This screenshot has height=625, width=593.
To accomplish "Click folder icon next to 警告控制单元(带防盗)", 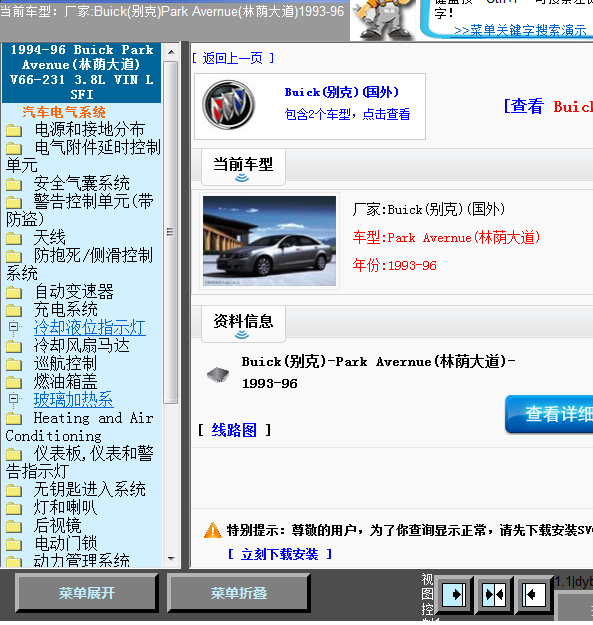I will pos(14,202).
